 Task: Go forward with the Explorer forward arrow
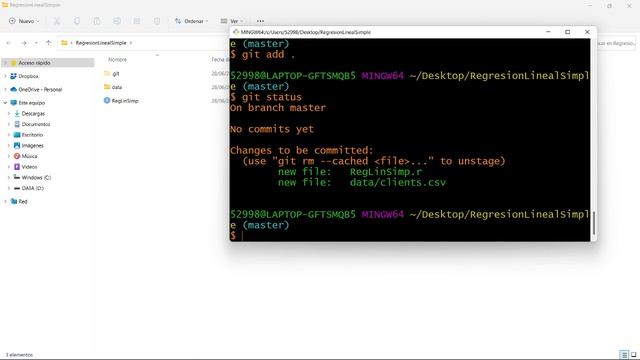click(24, 43)
